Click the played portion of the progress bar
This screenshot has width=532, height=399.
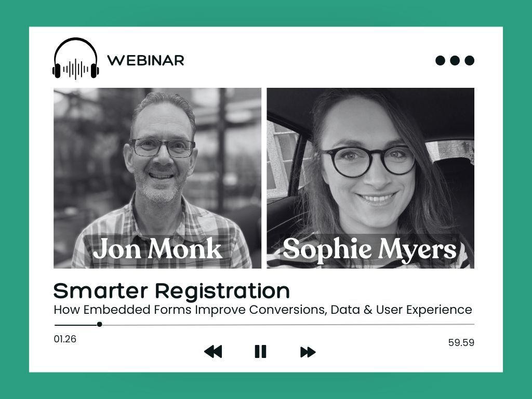click(x=75, y=325)
